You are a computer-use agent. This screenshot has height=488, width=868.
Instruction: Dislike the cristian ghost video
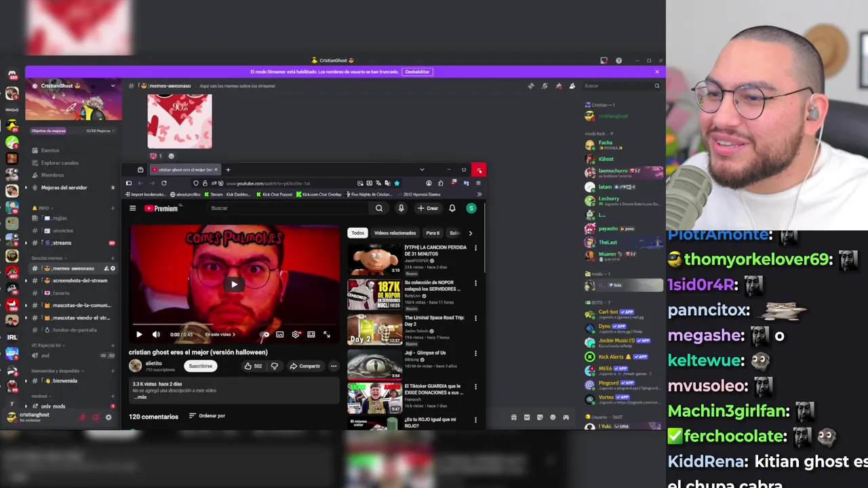coord(274,366)
